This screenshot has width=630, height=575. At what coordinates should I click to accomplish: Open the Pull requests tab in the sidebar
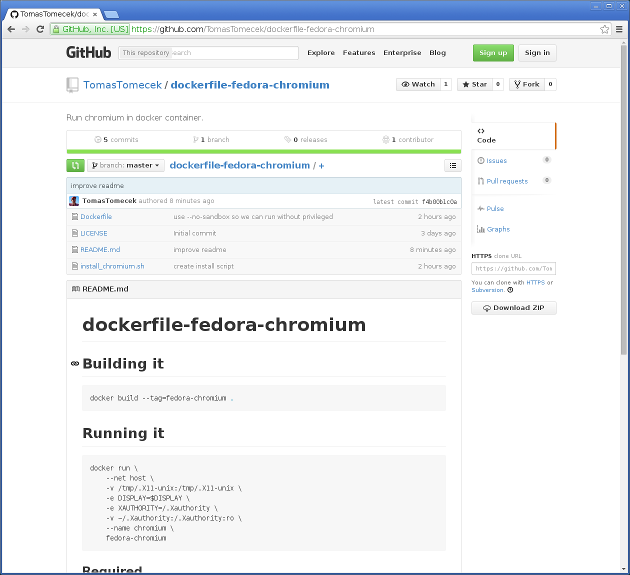coord(507,181)
